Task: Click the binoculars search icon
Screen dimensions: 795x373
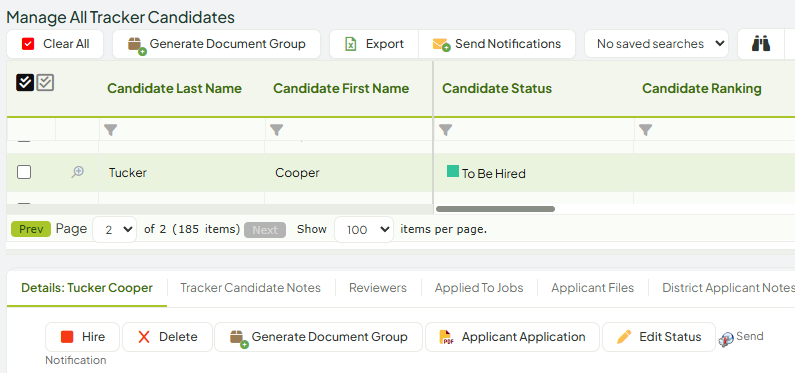Action: tap(761, 44)
